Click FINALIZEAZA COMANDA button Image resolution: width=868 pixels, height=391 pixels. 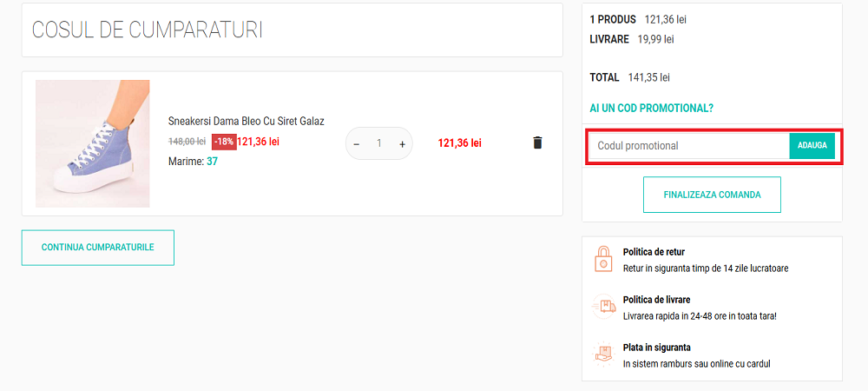click(712, 195)
